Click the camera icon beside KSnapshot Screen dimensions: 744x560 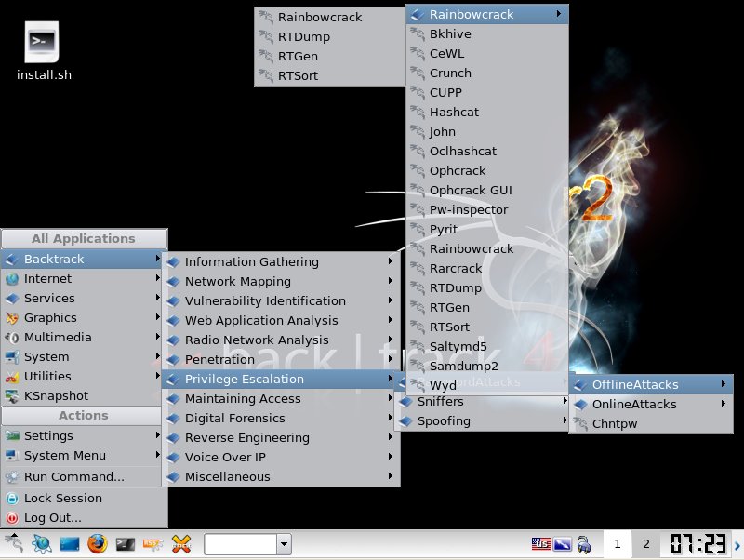pos(12,396)
